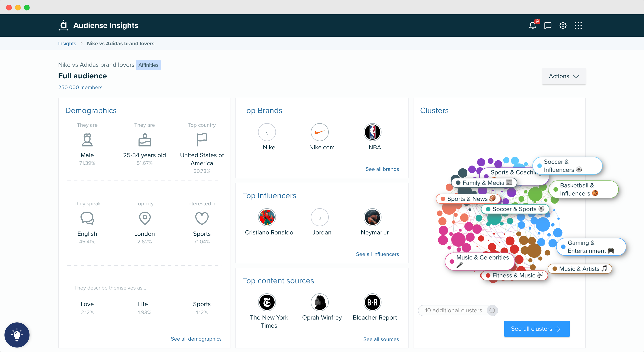See all influencers

[x=377, y=254]
